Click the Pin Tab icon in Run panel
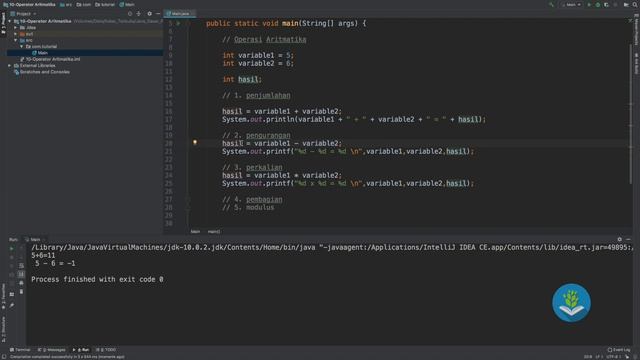This screenshot has height=360, width=640. coord(11,305)
